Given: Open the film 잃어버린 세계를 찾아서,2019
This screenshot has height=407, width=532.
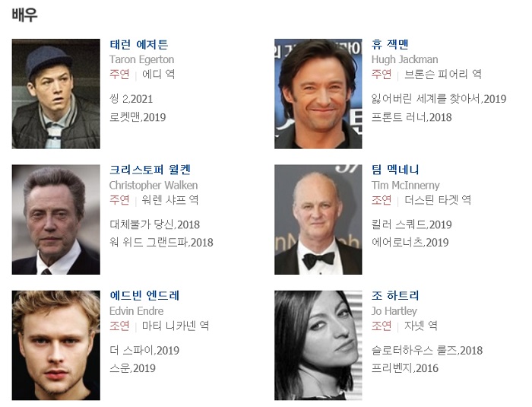Looking at the screenshot, I should coord(439,99).
